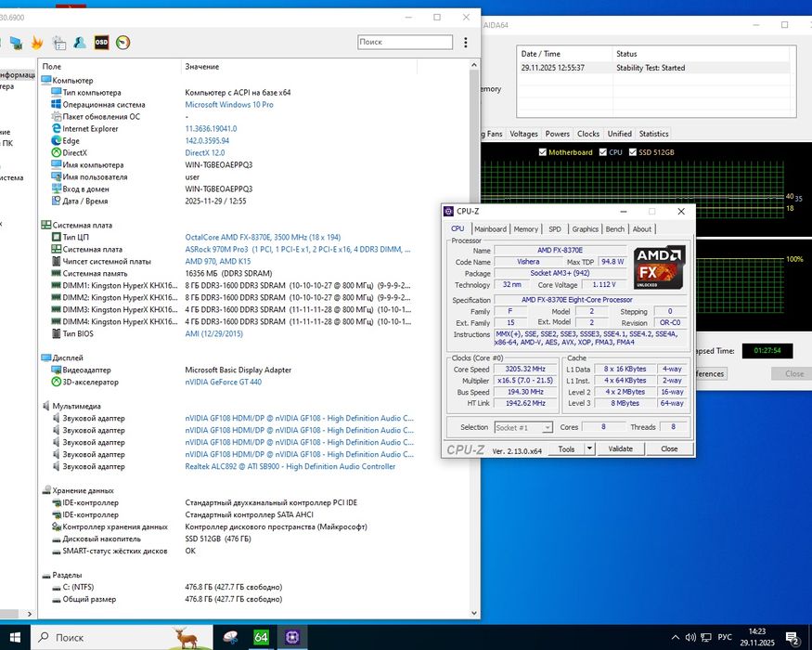Select the Statistics tab in stability test
Viewport: 812px width, 650px height.
point(653,134)
